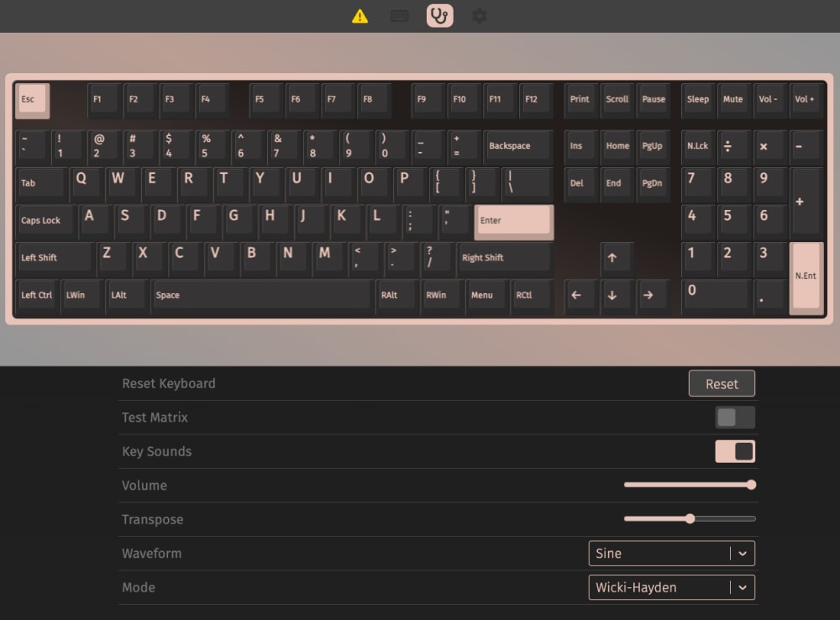Click the F5 key
840x620 pixels.
pyautogui.click(x=266, y=101)
